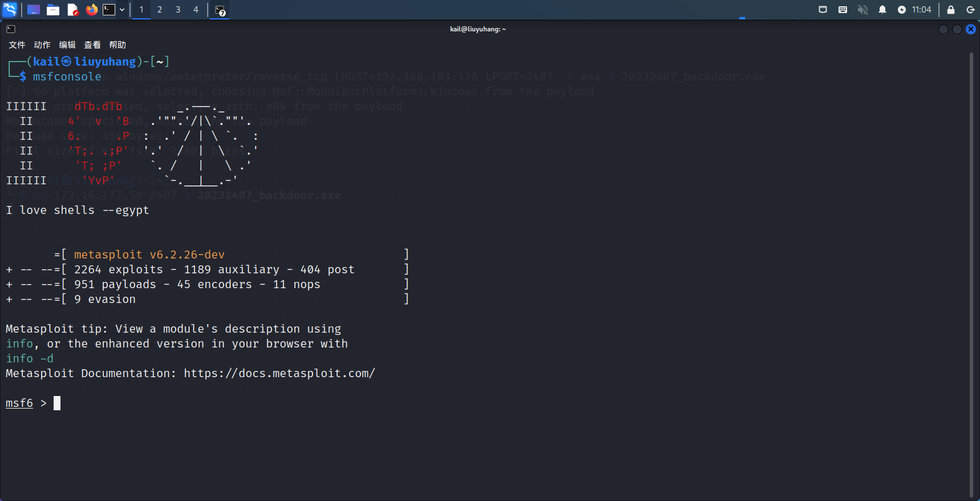Open the file manager launcher
The height and width of the screenshot is (501, 980).
click(53, 10)
